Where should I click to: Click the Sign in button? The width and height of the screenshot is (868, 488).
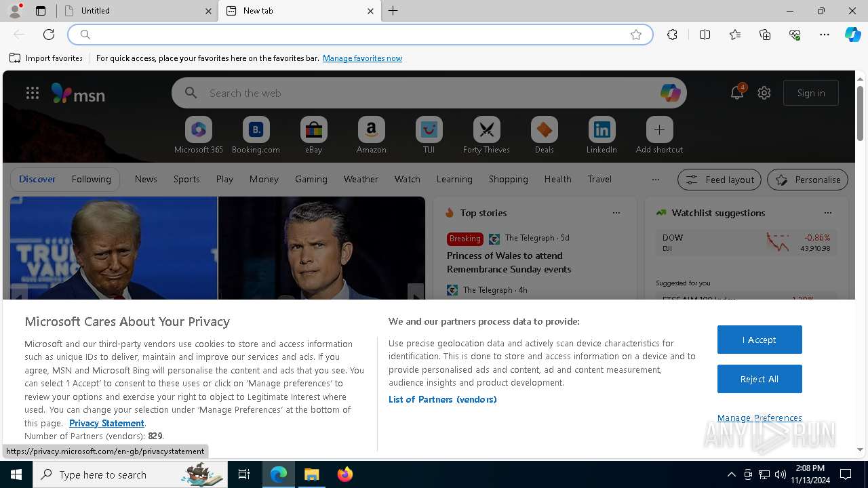[811, 93]
